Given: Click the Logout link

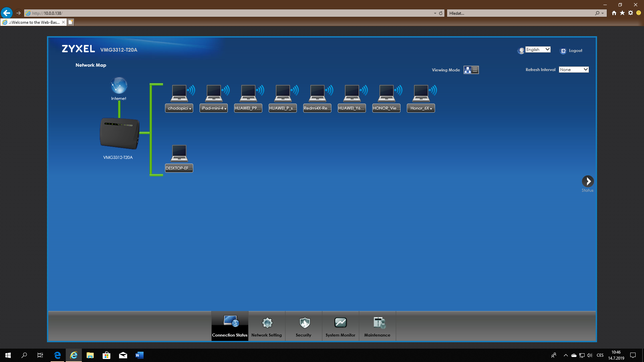Looking at the screenshot, I should (575, 51).
